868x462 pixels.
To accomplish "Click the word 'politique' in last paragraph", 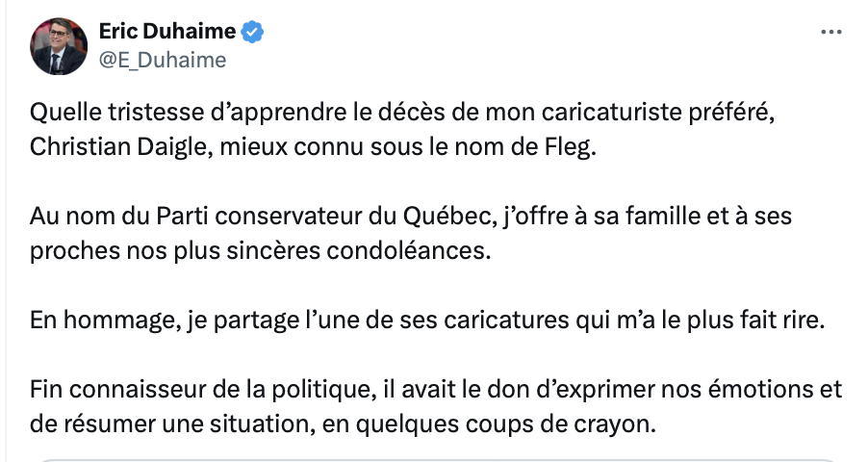I will [x=320, y=390].
